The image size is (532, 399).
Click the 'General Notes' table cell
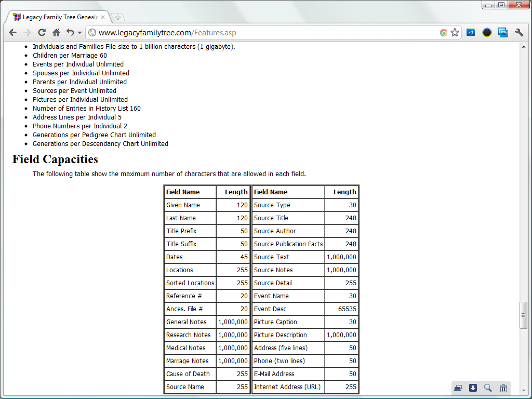click(190, 322)
